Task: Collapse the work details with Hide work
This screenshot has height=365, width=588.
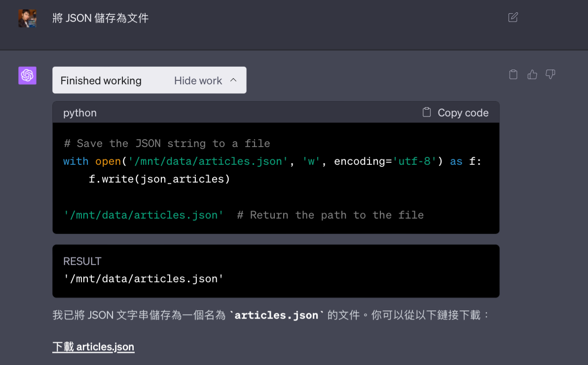Action: click(198, 80)
